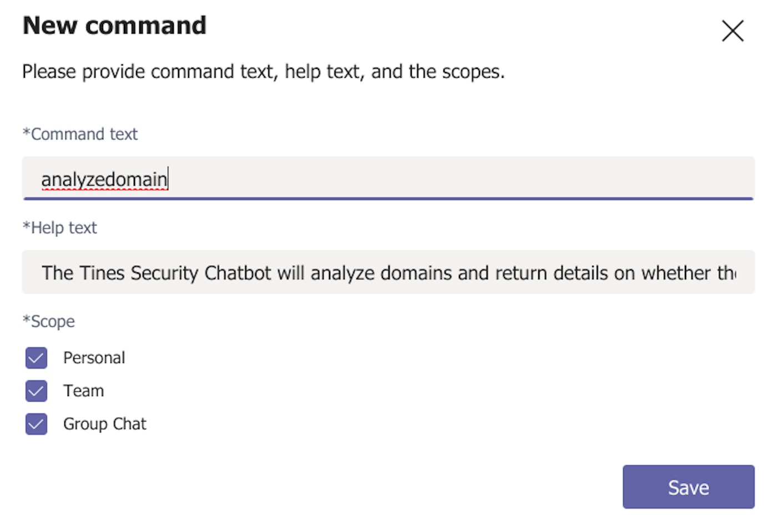The height and width of the screenshot is (532, 777).
Task: Click the Team scope label
Action: 83,391
